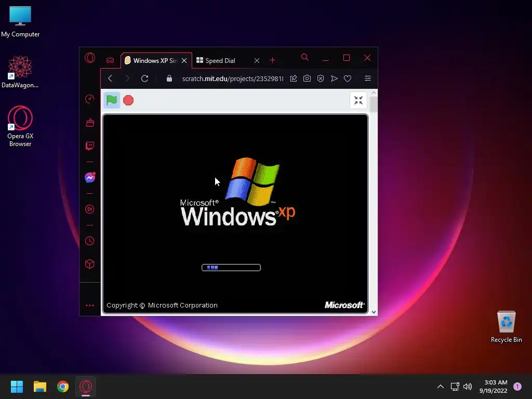Click the scrollbar down arrow
This screenshot has height=399, width=532.
[374, 312]
